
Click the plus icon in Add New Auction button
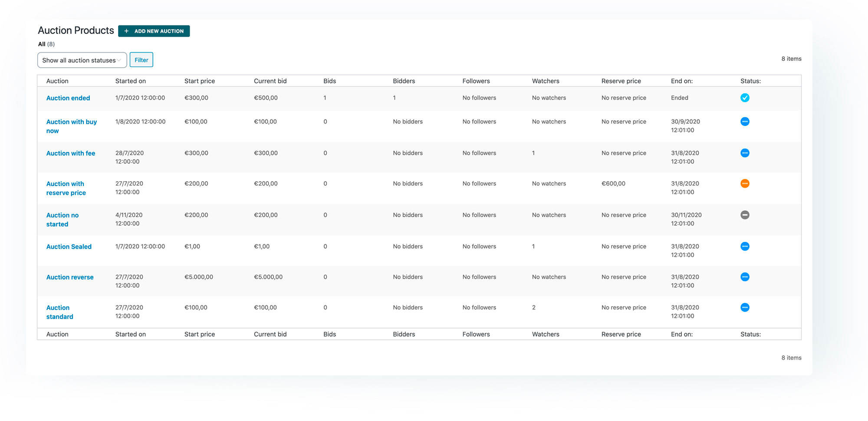126,31
